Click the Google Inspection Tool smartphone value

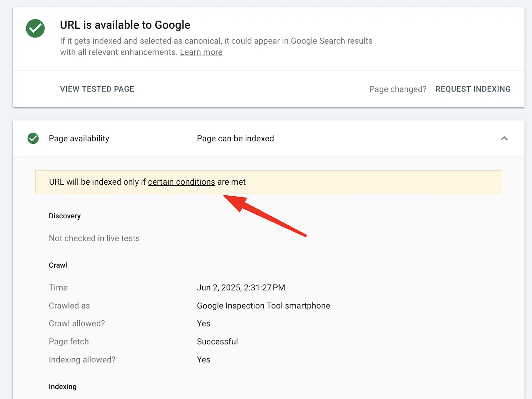[263, 305]
